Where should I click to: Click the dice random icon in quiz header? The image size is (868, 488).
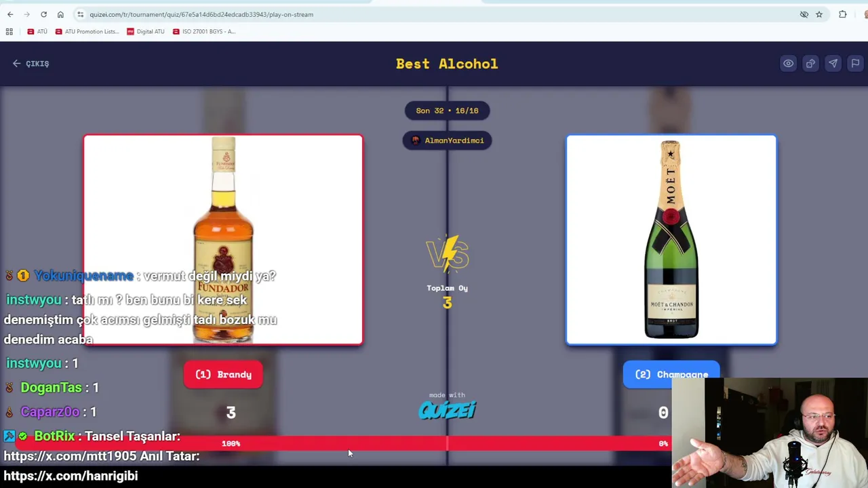coord(810,64)
